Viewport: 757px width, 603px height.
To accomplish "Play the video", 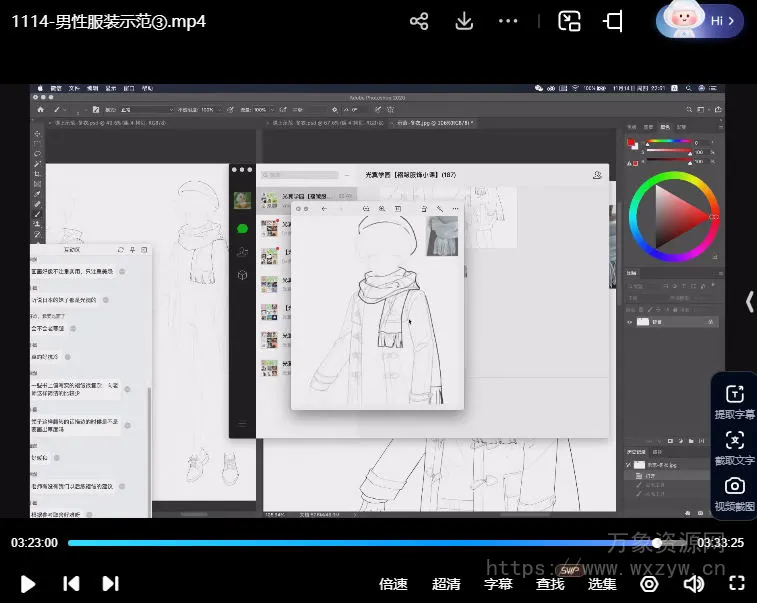I will click(28, 583).
